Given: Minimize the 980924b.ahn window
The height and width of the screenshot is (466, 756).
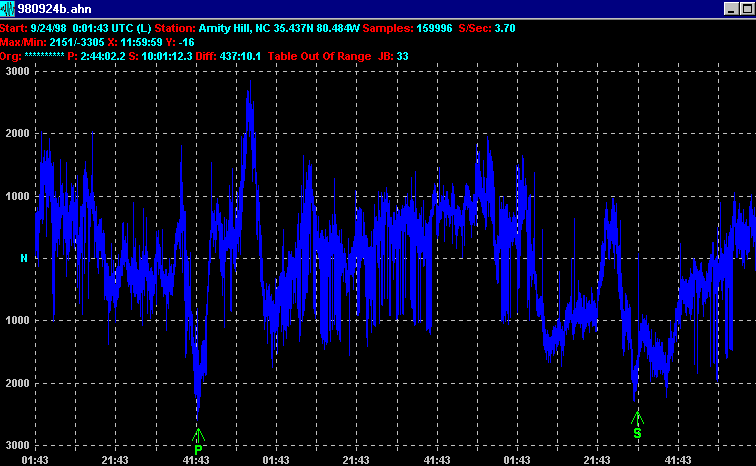Looking at the screenshot, I should (732, 9).
